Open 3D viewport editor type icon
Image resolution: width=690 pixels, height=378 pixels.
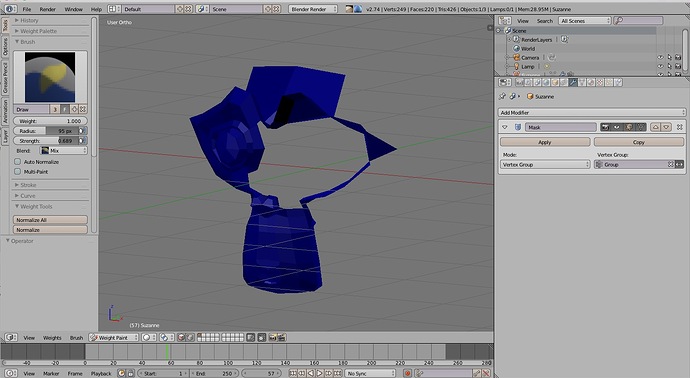(11, 338)
